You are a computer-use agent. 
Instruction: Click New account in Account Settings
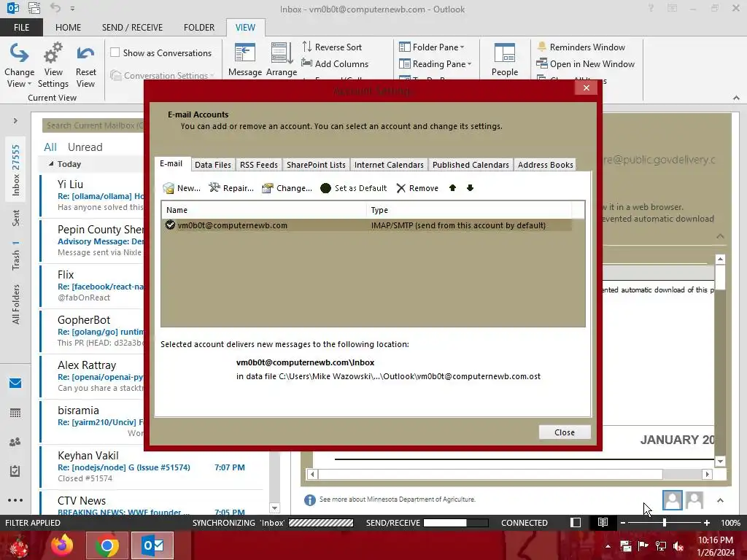(182, 188)
